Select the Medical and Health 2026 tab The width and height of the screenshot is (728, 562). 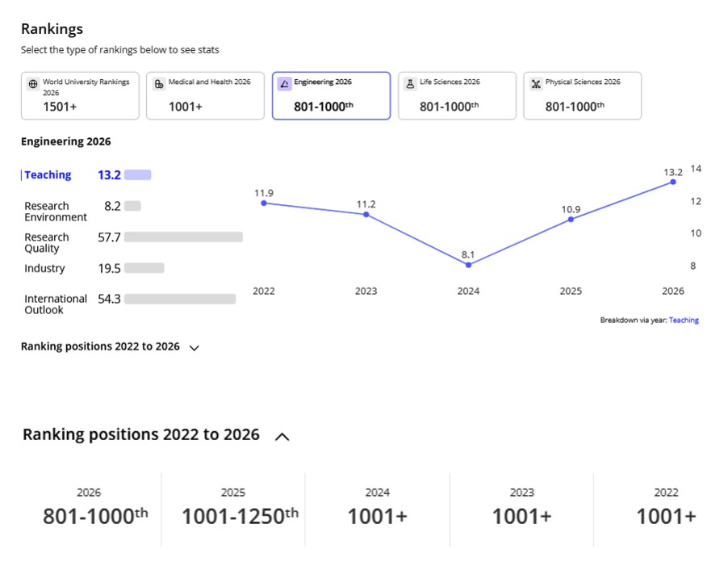point(205,96)
